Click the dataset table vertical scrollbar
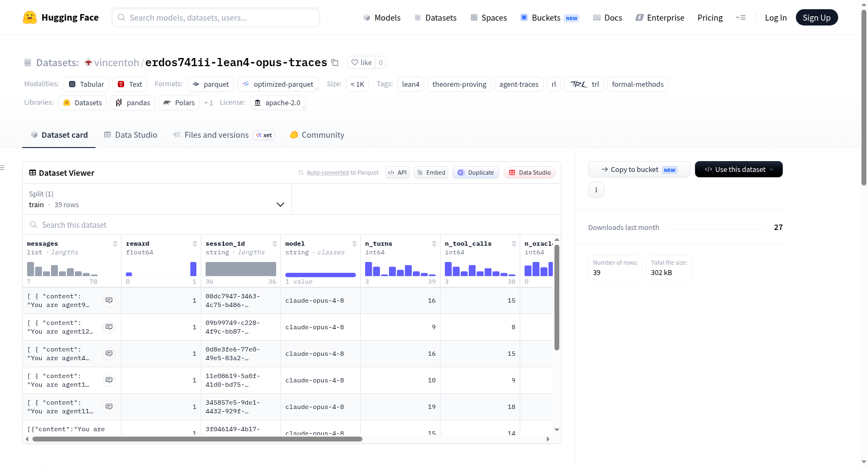The image size is (868, 467). 557,297
